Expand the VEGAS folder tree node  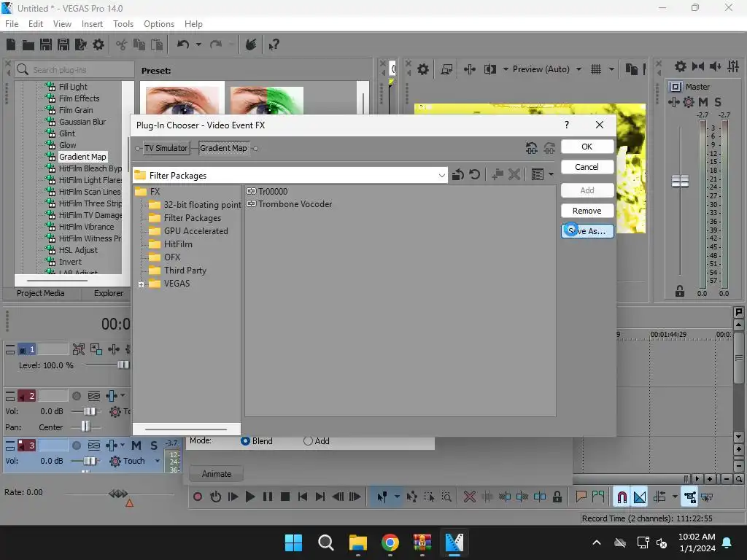[x=141, y=284]
